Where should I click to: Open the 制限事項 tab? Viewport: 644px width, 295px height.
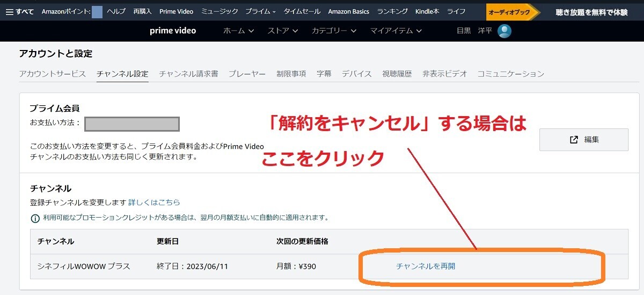tap(291, 74)
